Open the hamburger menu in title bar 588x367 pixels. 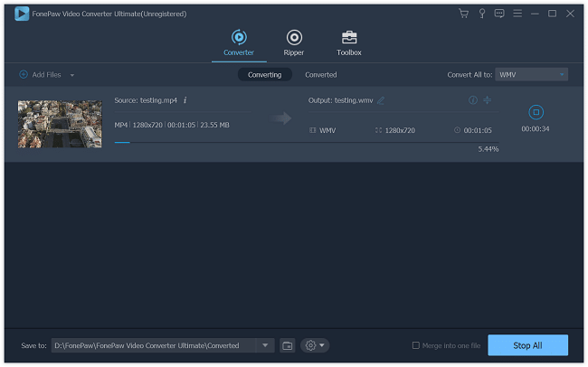click(x=517, y=14)
